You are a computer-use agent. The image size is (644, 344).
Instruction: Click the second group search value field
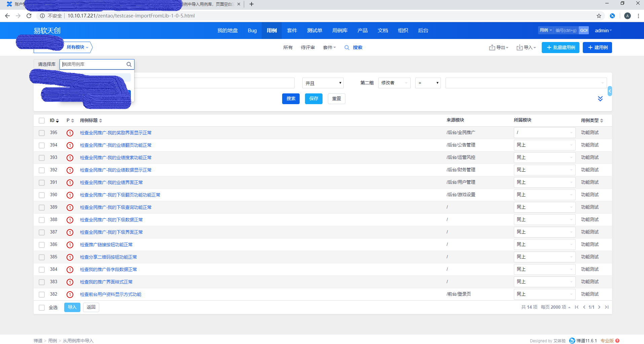pyautogui.click(x=526, y=83)
